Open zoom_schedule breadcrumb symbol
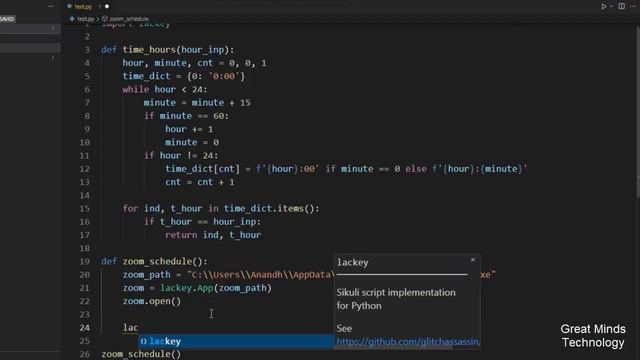 (129, 19)
